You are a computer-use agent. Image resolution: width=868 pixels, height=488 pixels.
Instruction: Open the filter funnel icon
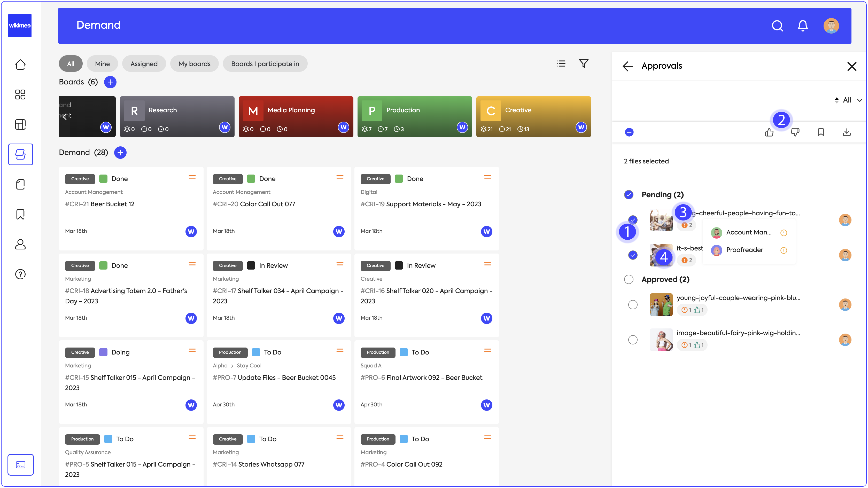coord(584,63)
